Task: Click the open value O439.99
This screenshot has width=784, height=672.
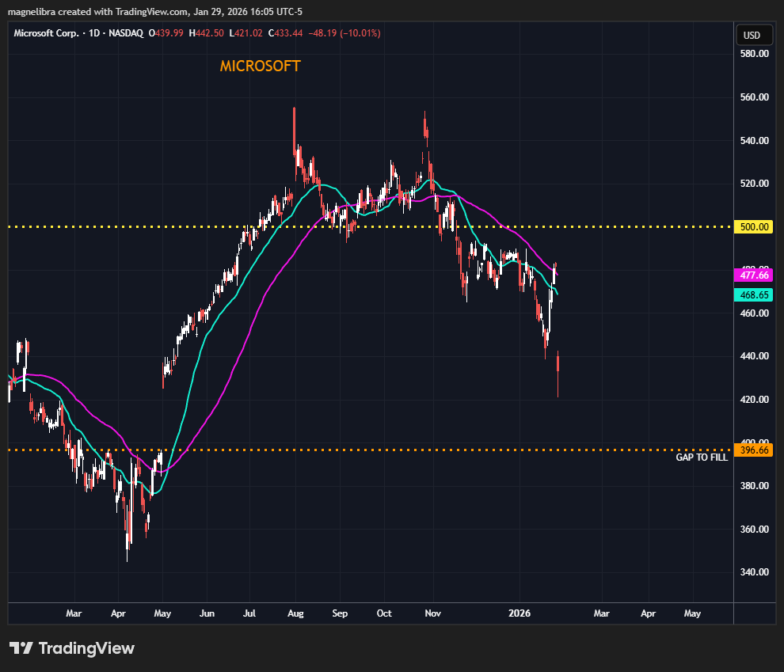Action: 166,33
